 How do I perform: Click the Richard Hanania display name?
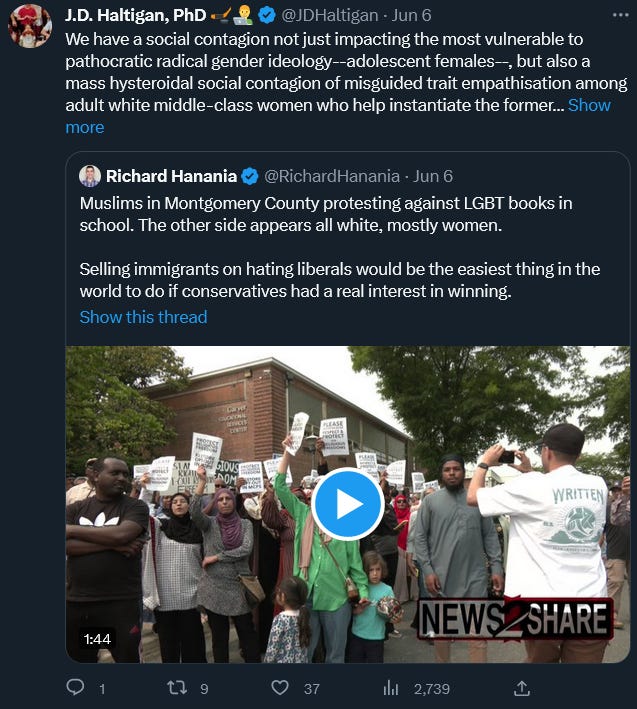[x=171, y=176]
